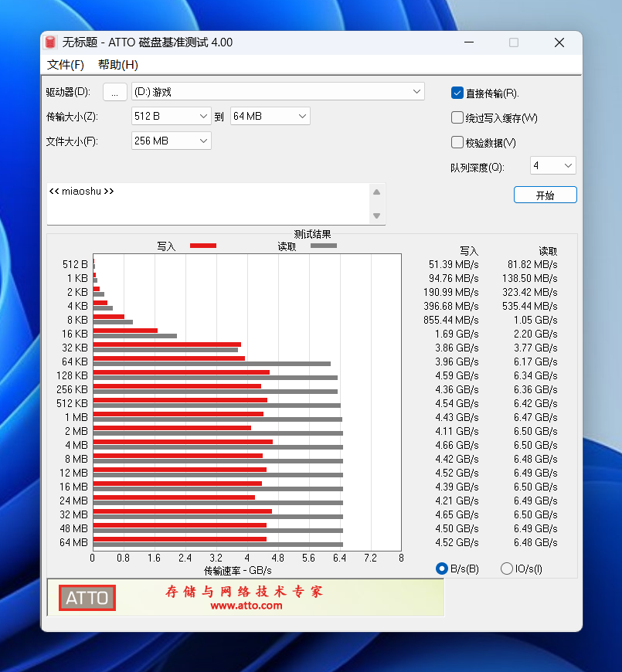
Task: Click the red 写入 legend swatch
Action: [203, 246]
